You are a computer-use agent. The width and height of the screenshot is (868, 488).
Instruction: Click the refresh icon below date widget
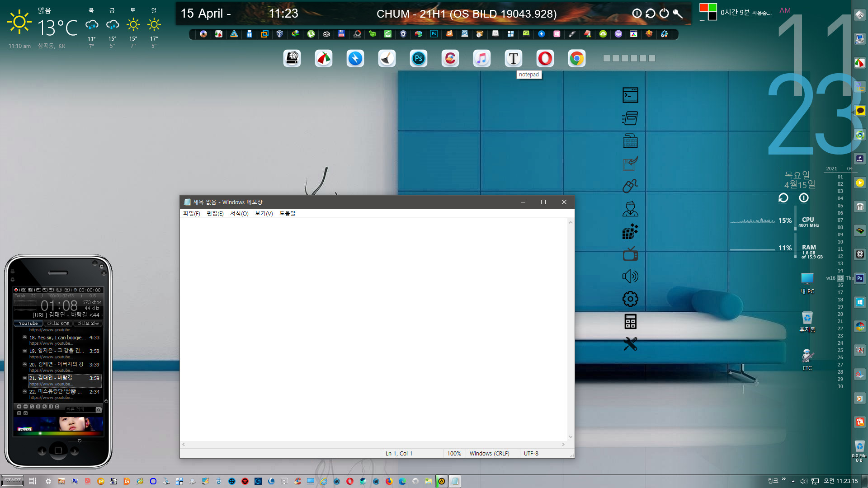coord(783,198)
